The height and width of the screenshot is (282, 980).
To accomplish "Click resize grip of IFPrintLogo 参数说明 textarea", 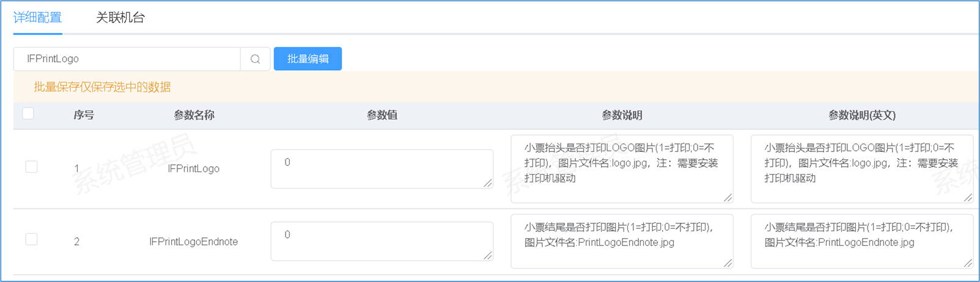I will pyautogui.click(x=728, y=198).
